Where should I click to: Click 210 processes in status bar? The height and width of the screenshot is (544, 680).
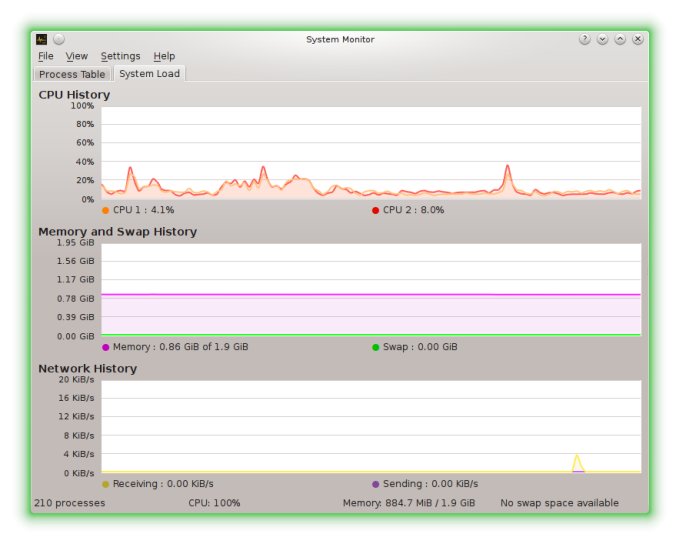[x=69, y=503]
